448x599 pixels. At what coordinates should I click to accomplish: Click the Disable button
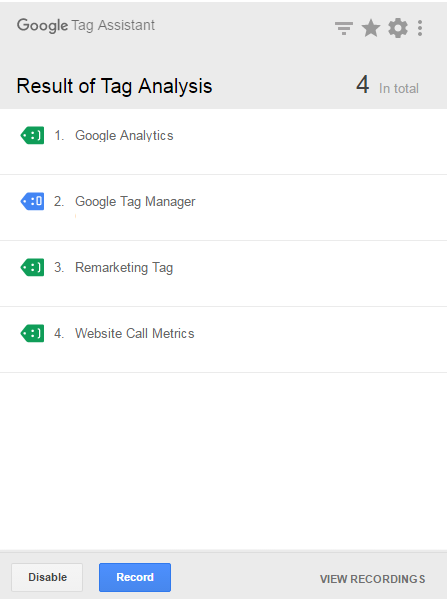tap(47, 577)
